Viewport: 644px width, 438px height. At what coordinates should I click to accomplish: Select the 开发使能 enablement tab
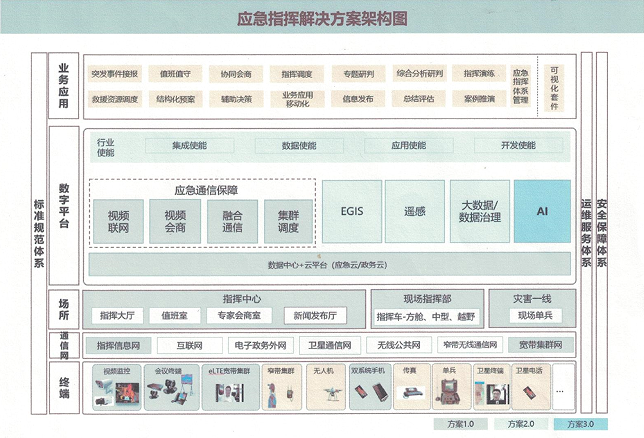517,146
